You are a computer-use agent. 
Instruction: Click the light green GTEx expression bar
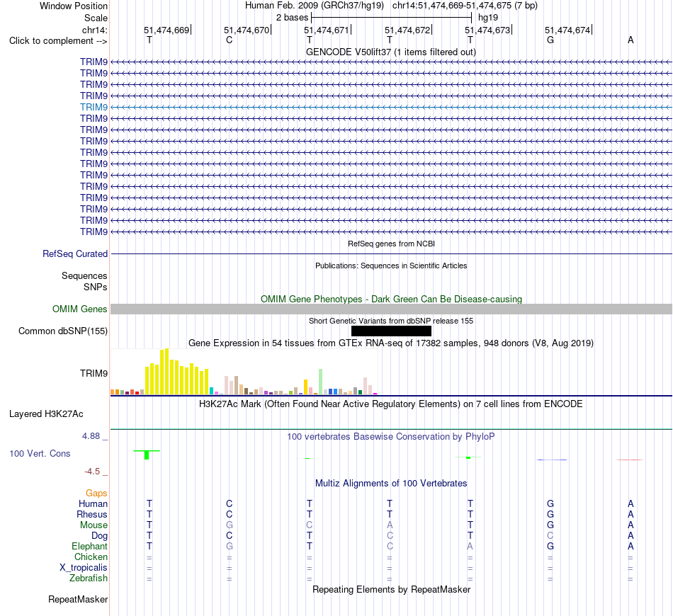pyautogui.click(x=321, y=382)
